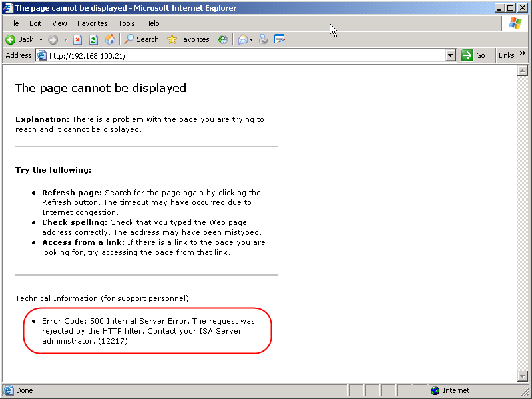Open the Search pane from the toolbar
Screen dimensions: 532x399
141,39
